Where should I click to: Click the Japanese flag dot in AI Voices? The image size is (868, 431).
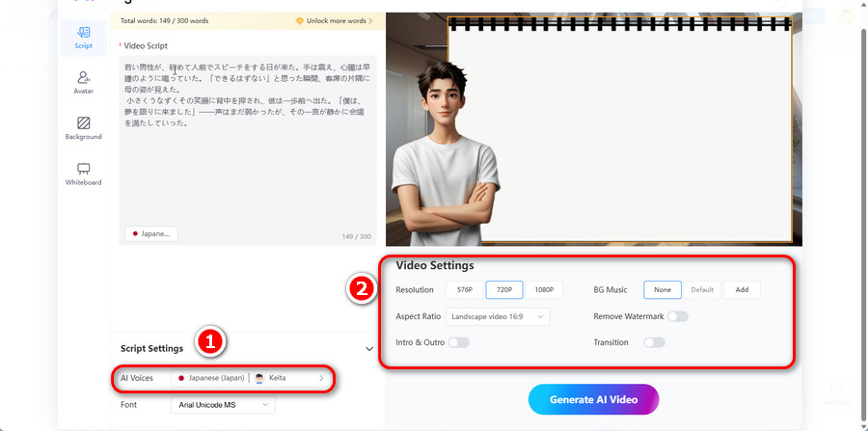pyautogui.click(x=181, y=378)
